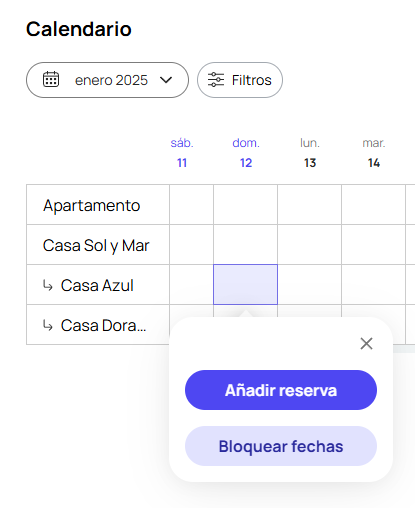The height and width of the screenshot is (508, 415).
Task: Select the Casa Sol y Mar row
Action: click(x=98, y=245)
